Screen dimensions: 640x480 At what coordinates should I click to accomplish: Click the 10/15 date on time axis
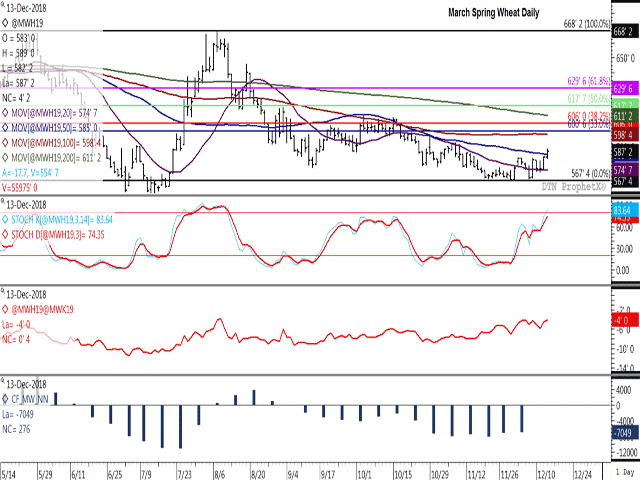tap(403, 475)
